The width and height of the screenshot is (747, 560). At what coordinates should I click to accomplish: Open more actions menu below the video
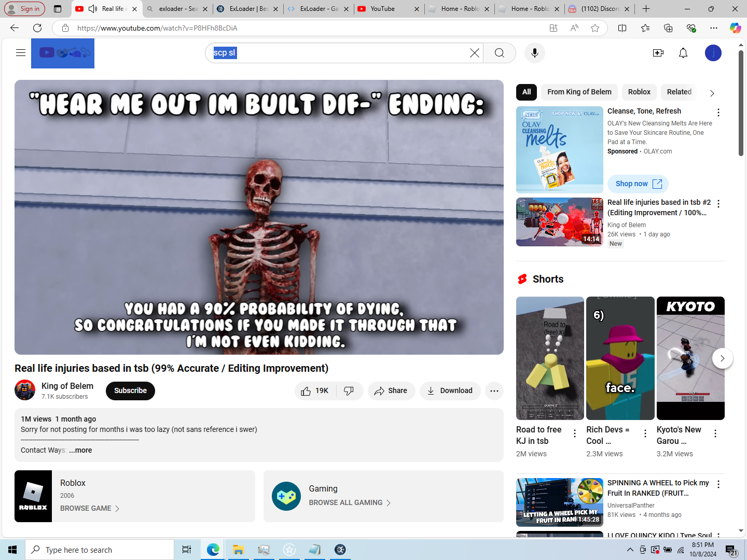pyautogui.click(x=494, y=391)
